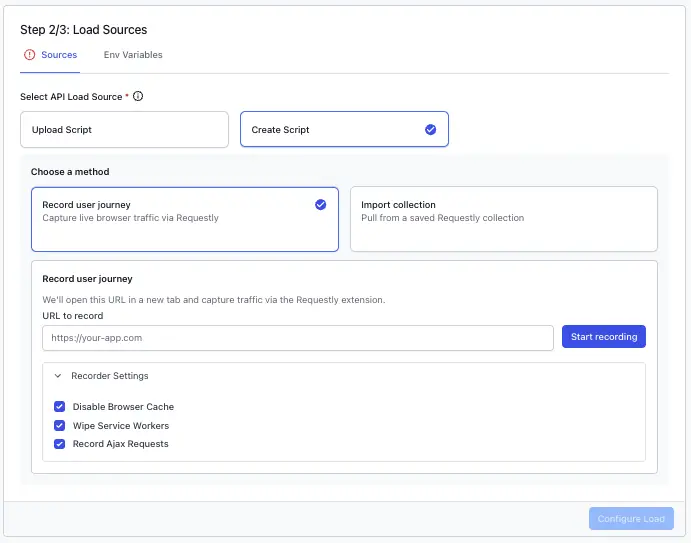Click the checkmark icon on Create Script card

tap(431, 129)
